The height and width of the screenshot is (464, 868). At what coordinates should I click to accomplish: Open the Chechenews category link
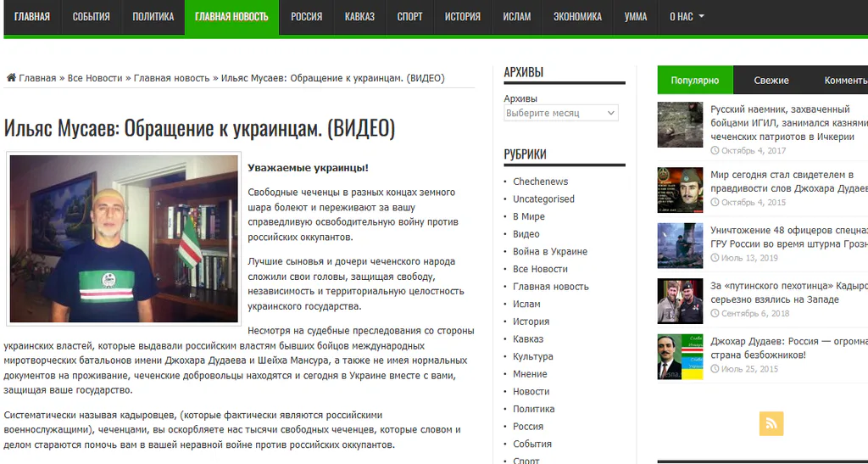[x=540, y=182]
